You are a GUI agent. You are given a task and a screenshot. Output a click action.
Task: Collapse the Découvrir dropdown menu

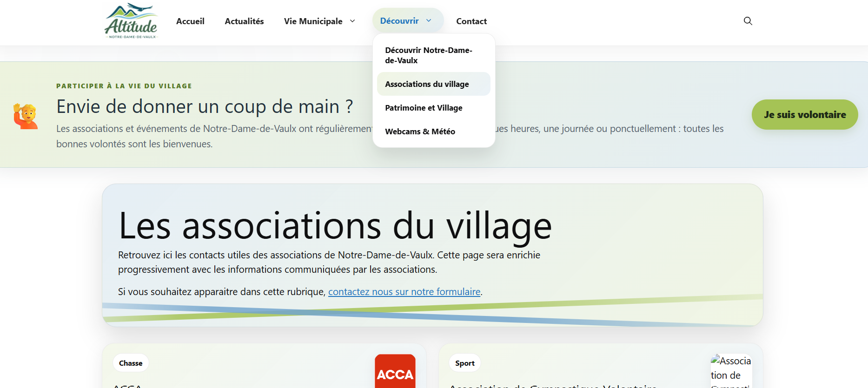pyautogui.click(x=408, y=20)
